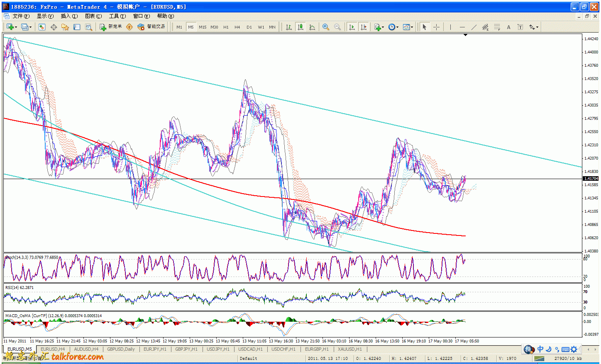Open the Strategy Tester icon
The width and height of the screenshot is (601, 364).
[88, 27]
